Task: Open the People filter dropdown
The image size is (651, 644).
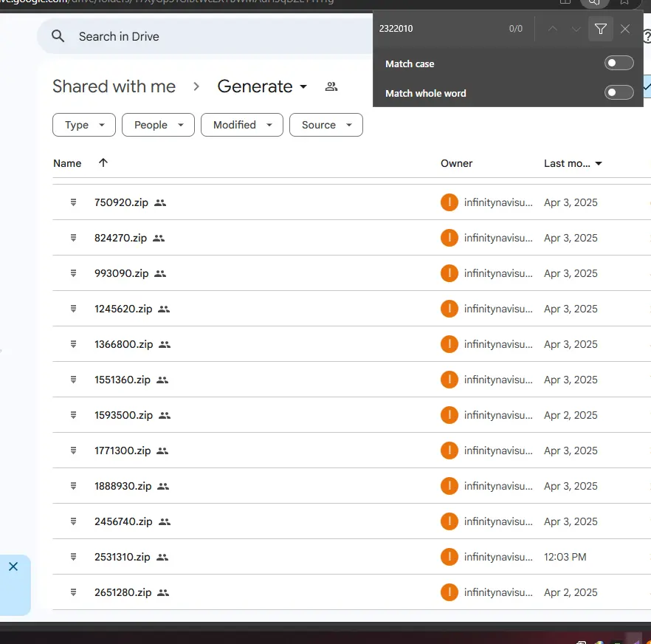Action: pyautogui.click(x=158, y=125)
